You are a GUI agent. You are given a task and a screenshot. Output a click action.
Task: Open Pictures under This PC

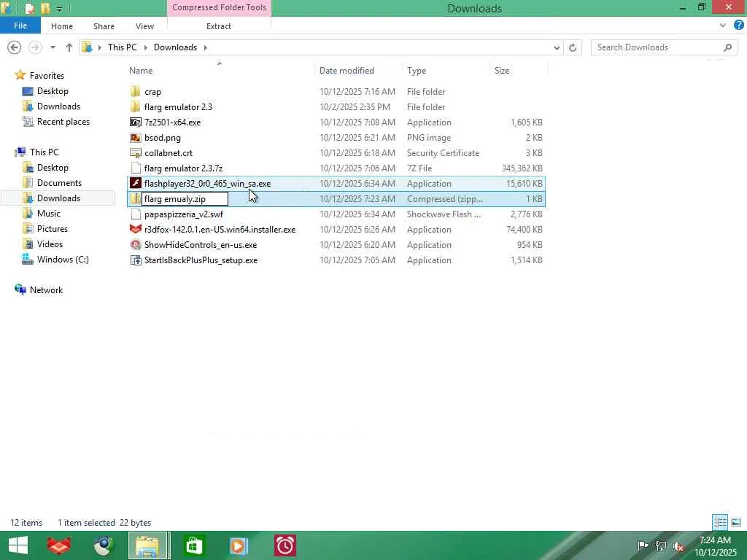click(53, 228)
